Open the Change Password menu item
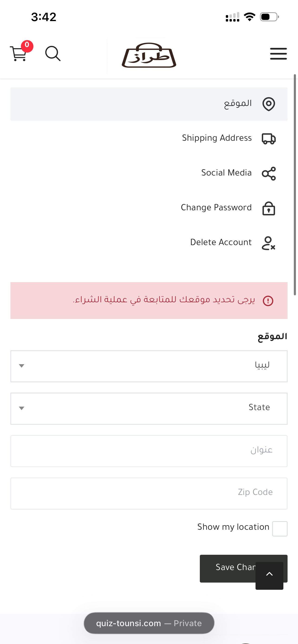Image resolution: width=298 pixels, height=644 pixels. pos(216,207)
